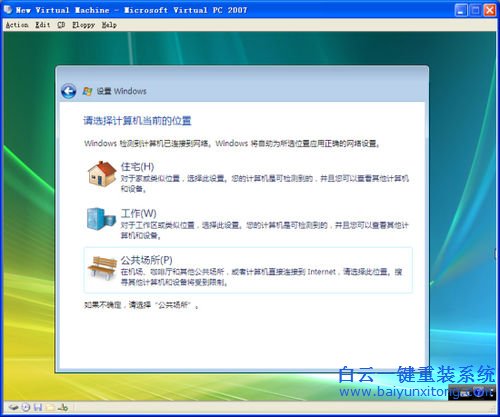The image size is (500, 417).
Task: Open the Help menu
Action: coord(109,25)
